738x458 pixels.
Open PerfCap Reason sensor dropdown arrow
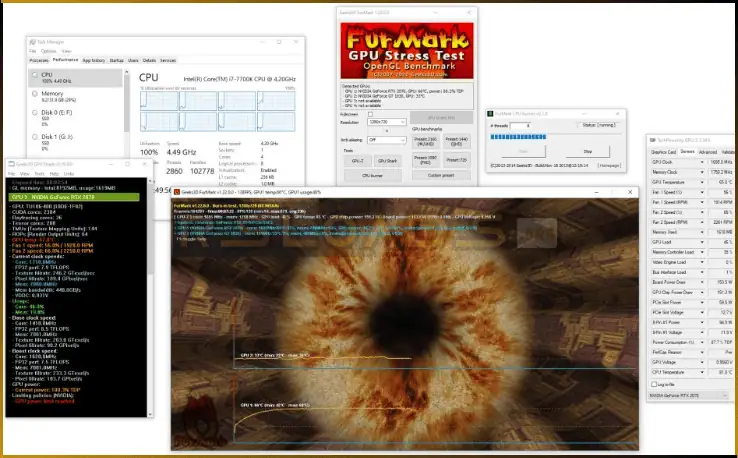click(702, 352)
